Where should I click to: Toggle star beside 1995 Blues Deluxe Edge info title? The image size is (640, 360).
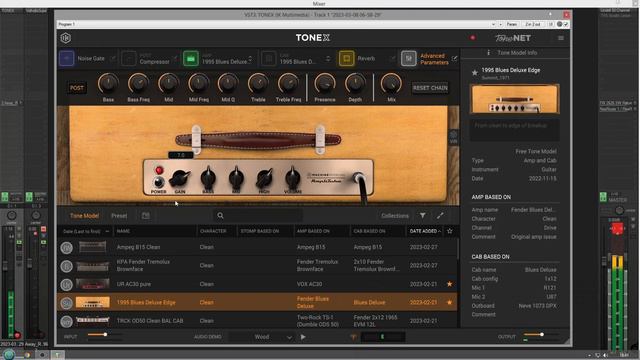click(475, 73)
